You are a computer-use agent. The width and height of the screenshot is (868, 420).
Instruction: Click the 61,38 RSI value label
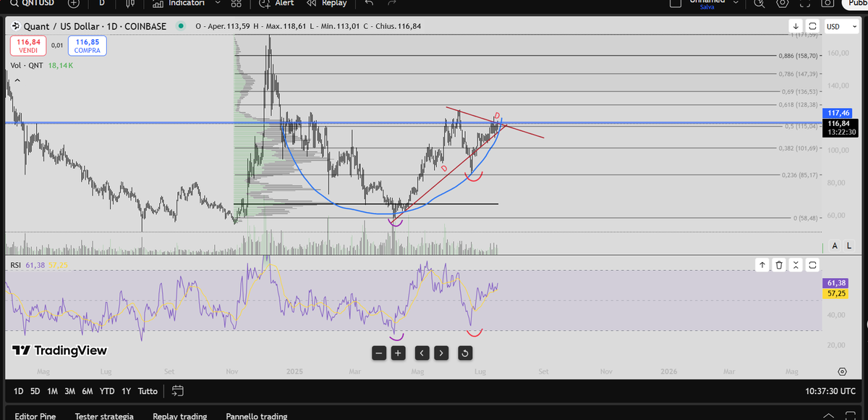tap(837, 282)
